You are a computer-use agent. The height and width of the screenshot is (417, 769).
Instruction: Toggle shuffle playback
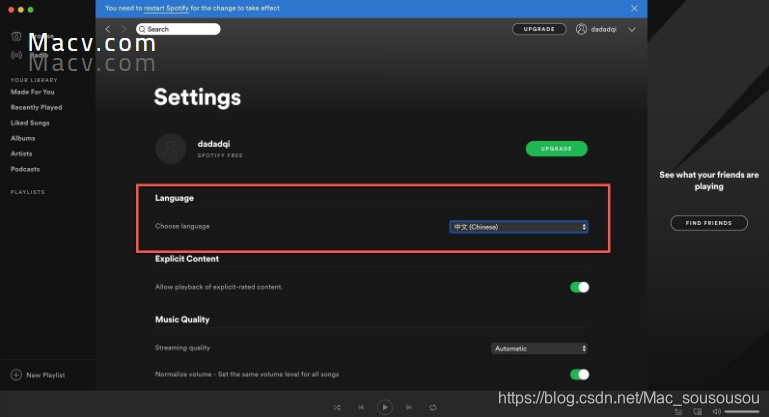click(337, 407)
